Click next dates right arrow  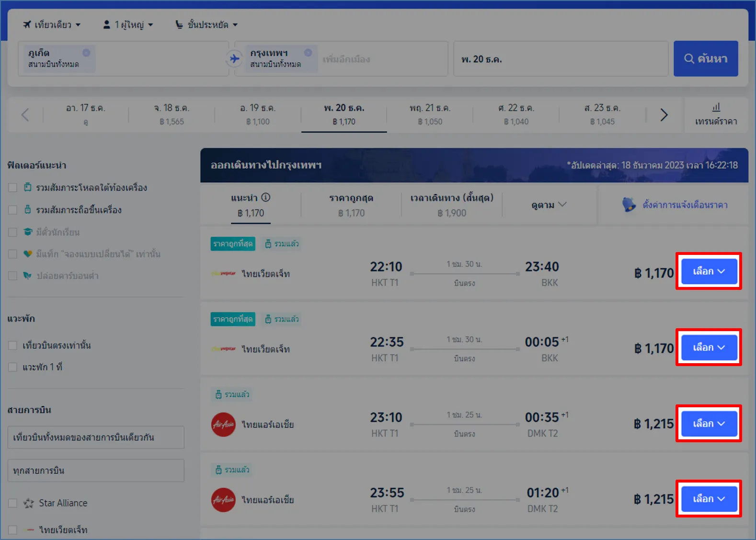pyautogui.click(x=664, y=115)
